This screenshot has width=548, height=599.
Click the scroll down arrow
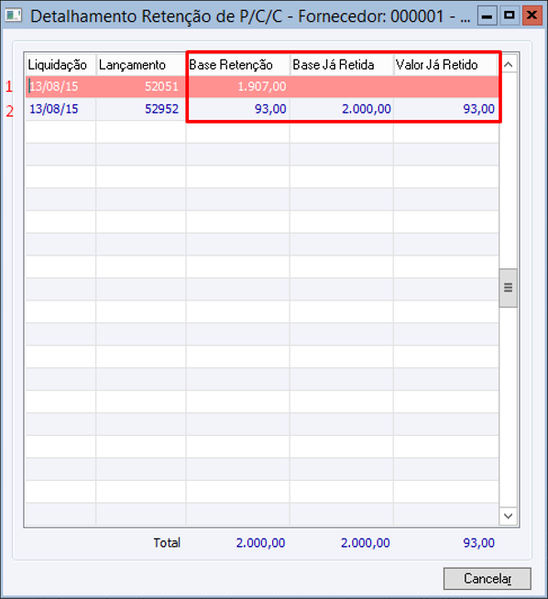508,516
